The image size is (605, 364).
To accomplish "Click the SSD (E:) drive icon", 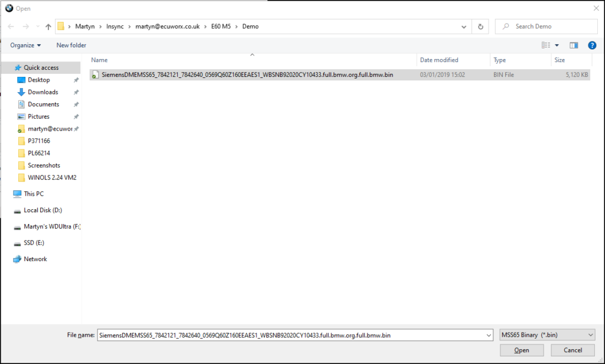I will coord(17,243).
